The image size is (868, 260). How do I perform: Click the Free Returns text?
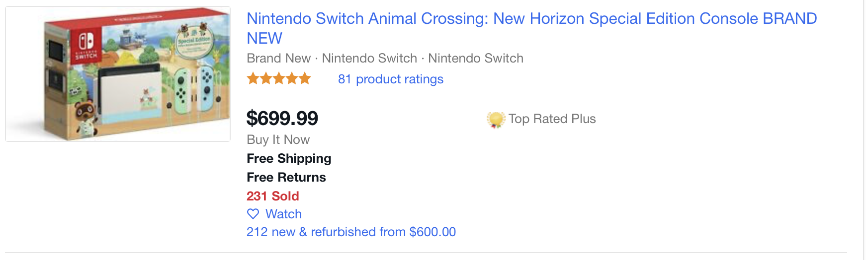286,177
